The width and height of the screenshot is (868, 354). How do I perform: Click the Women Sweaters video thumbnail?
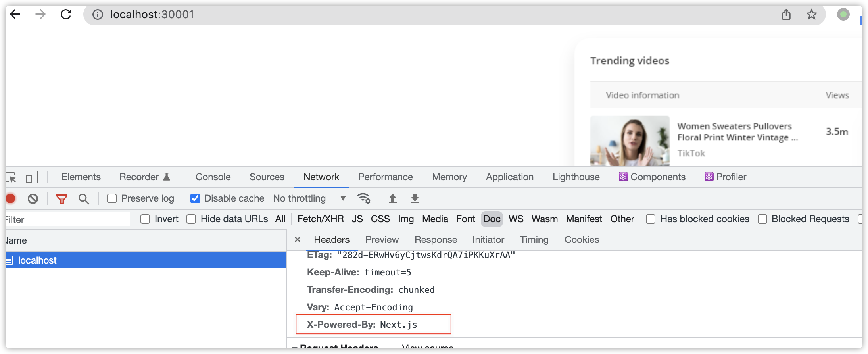(630, 141)
